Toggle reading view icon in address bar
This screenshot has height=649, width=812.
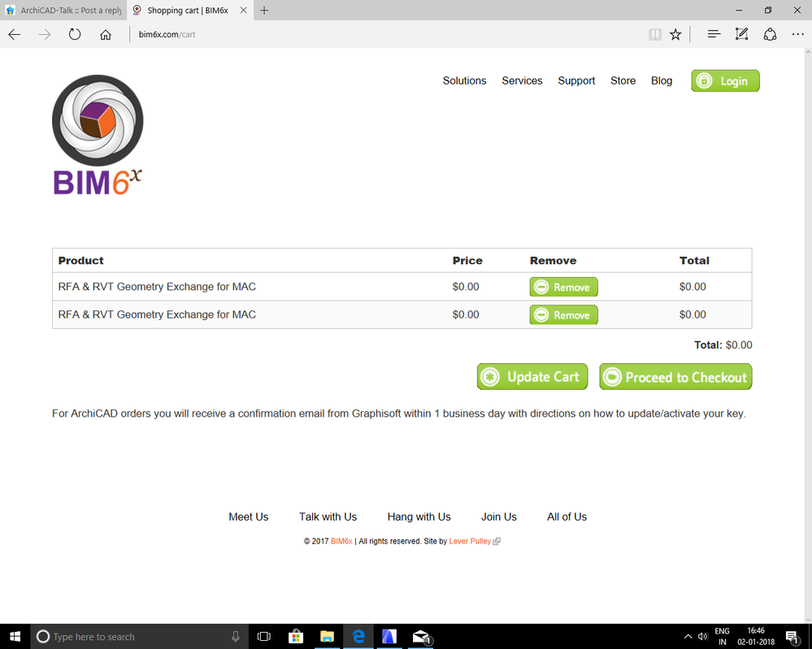(655, 35)
